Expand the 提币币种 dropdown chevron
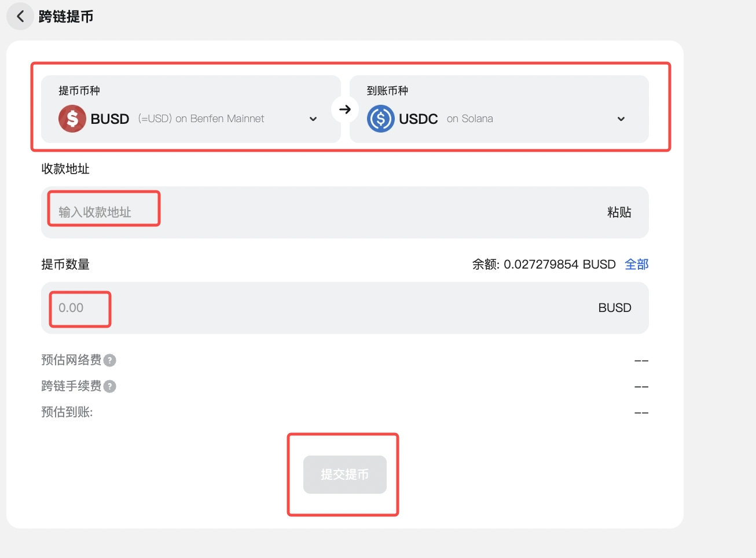756x558 pixels. (x=313, y=119)
